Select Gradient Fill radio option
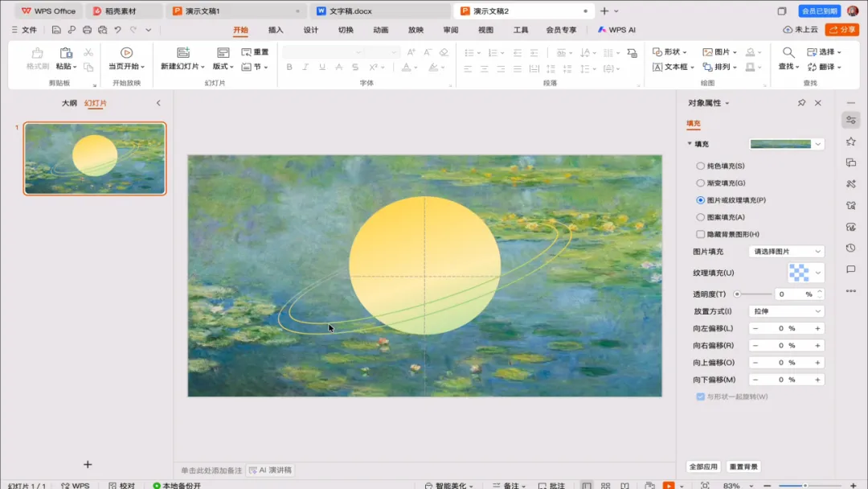The width and height of the screenshot is (868, 489). coord(700,183)
